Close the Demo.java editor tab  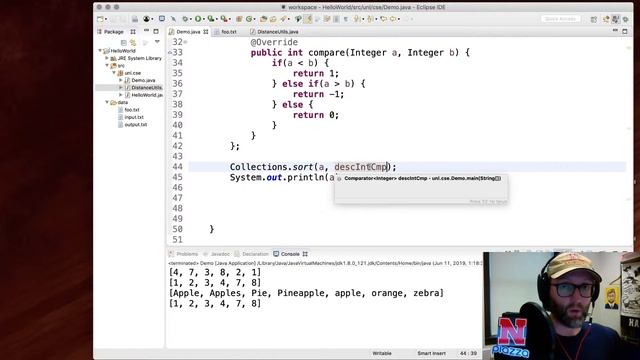click(206, 31)
